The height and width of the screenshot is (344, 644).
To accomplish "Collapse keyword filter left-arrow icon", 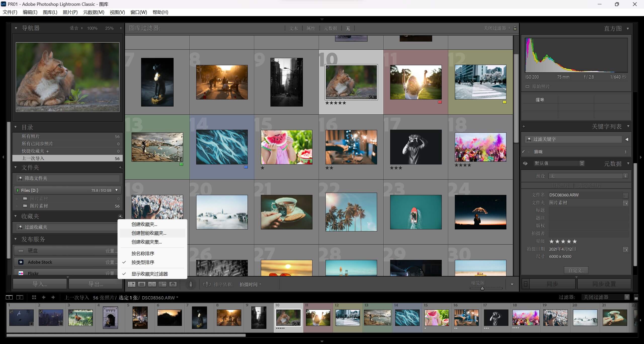I will [627, 139].
